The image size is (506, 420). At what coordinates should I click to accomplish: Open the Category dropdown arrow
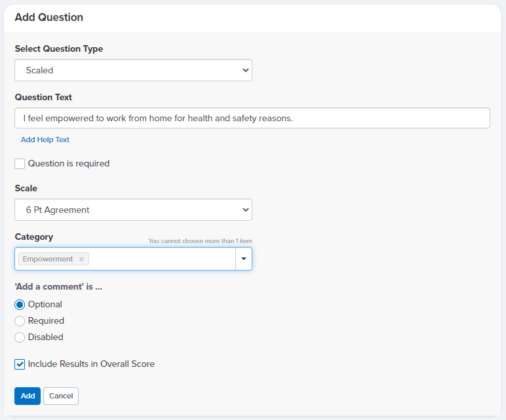click(x=244, y=259)
